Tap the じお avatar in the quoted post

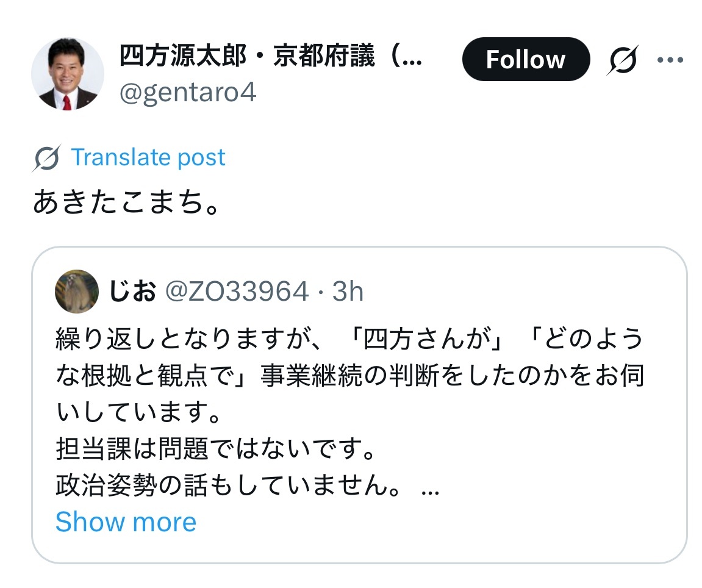coord(77,292)
